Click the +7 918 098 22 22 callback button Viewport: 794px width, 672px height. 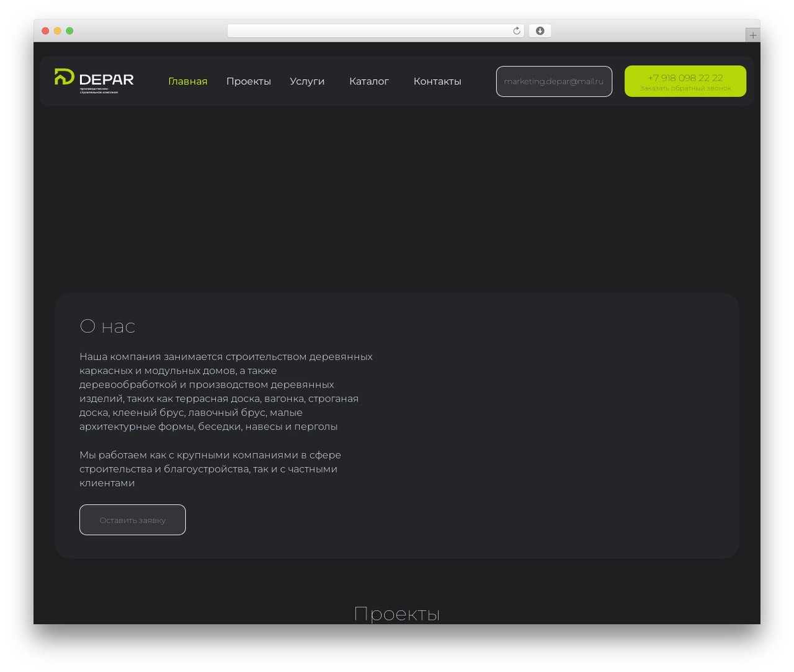685,81
